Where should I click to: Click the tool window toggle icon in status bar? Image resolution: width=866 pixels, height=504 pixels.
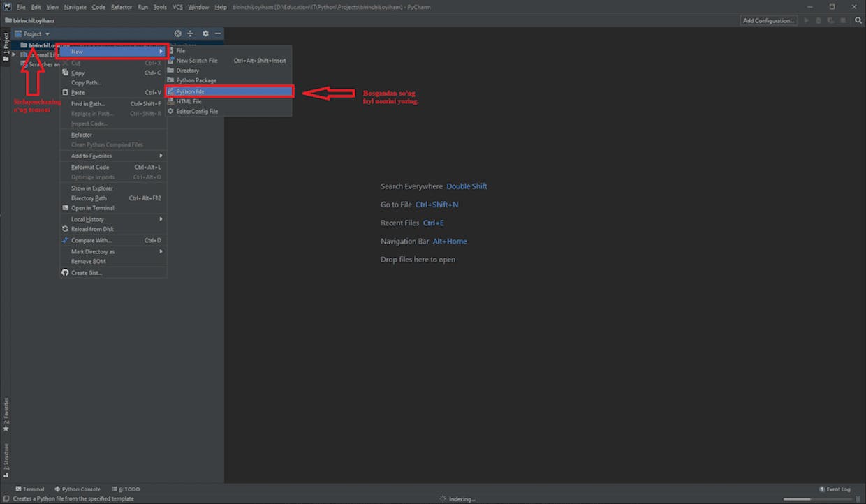(x=6, y=498)
